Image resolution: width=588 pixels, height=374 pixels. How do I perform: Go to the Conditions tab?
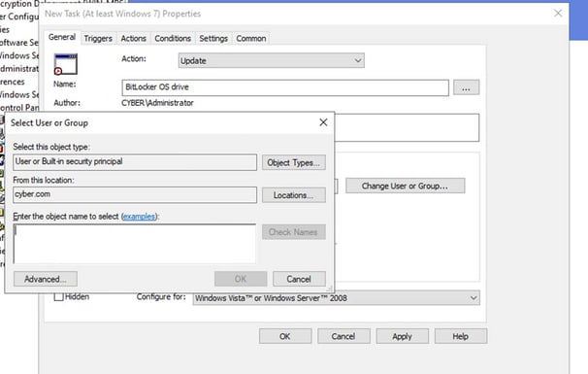pos(173,38)
